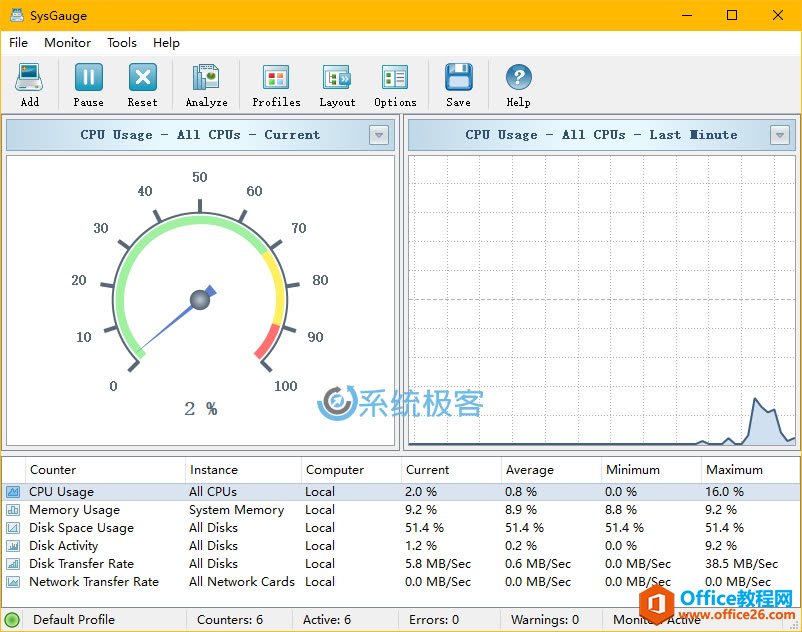
Task: Click the Counter column header
Action: click(53, 470)
